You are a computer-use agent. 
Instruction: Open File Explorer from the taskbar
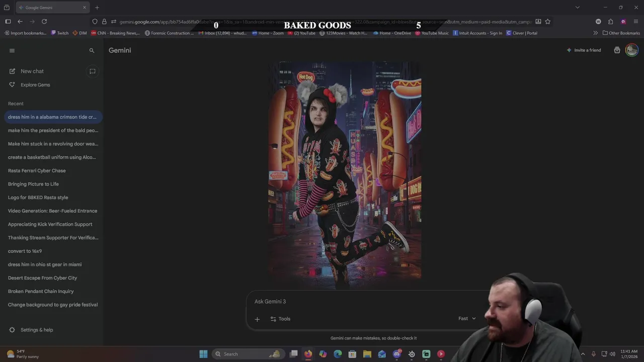click(367, 354)
